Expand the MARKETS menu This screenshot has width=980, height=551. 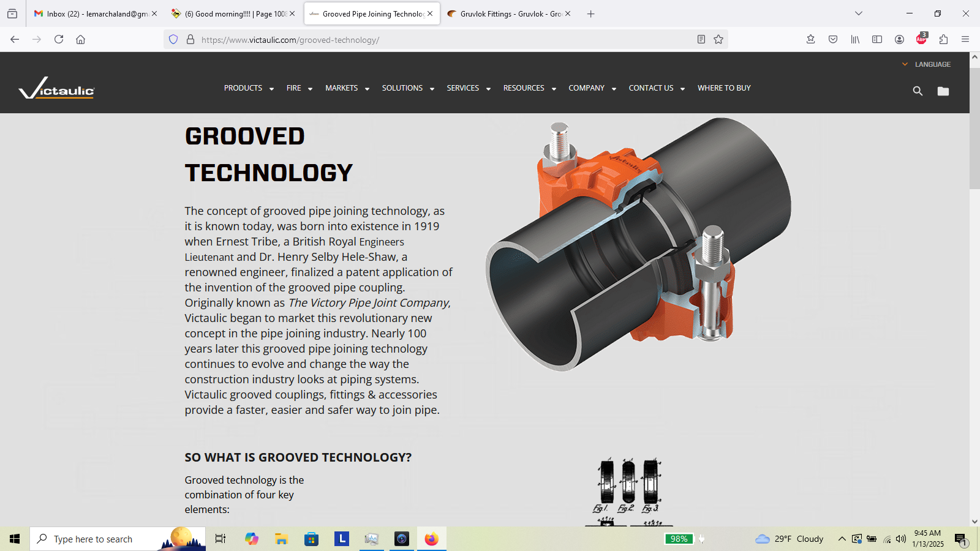[347, 88]
